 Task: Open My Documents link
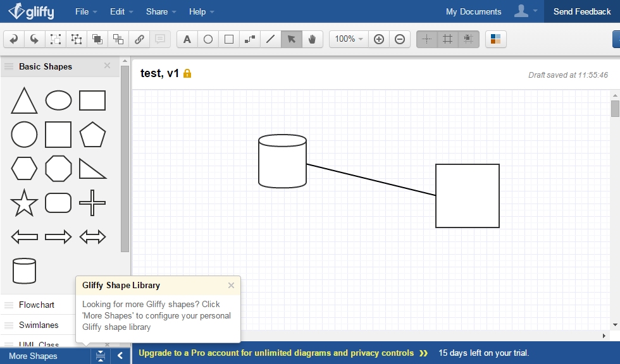click(x=473, y=11)
